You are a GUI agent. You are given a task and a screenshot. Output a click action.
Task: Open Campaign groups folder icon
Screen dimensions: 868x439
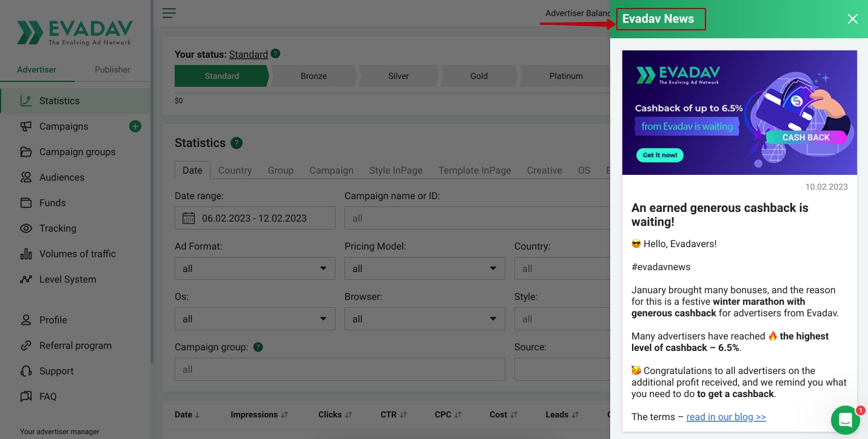click(26, 152)
